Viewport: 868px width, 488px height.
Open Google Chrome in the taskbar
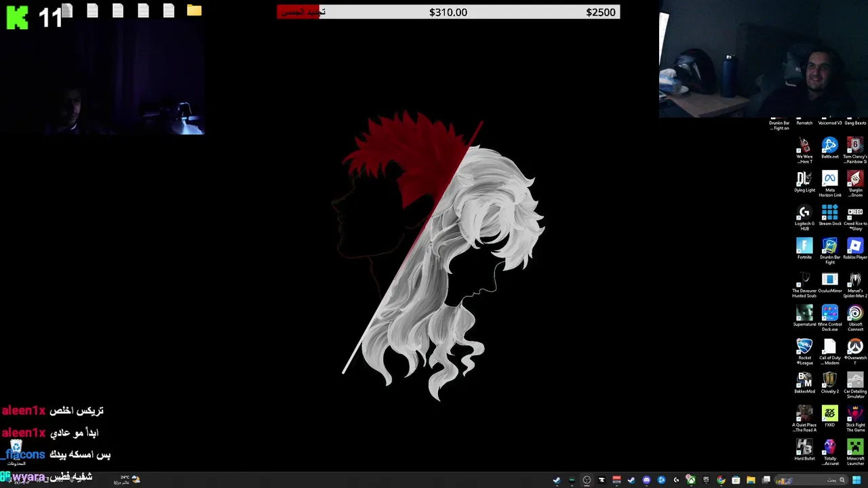(x=721, y=480)
